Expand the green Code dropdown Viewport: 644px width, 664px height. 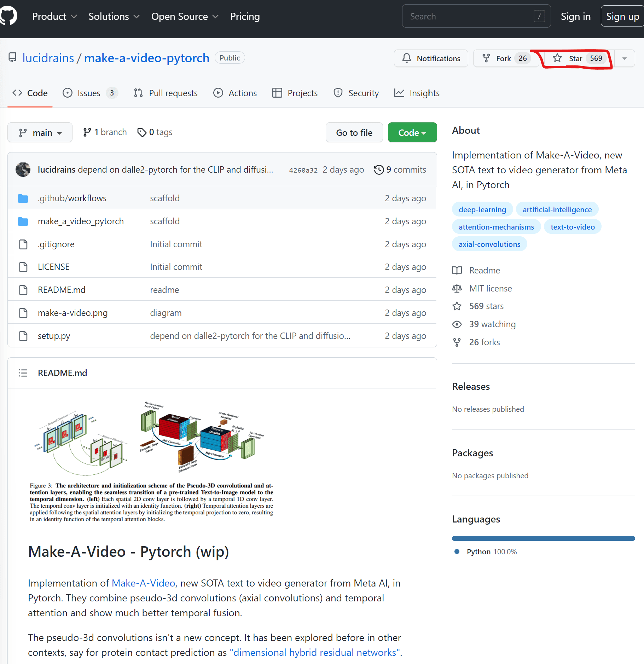pyautogui.click(x=412, y=133)
